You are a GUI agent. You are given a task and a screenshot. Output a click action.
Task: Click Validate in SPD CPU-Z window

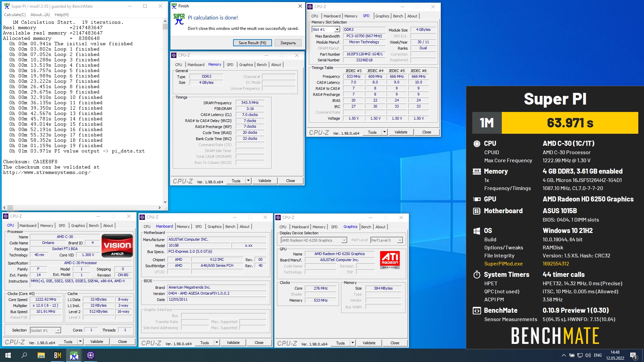pos(401,132)
